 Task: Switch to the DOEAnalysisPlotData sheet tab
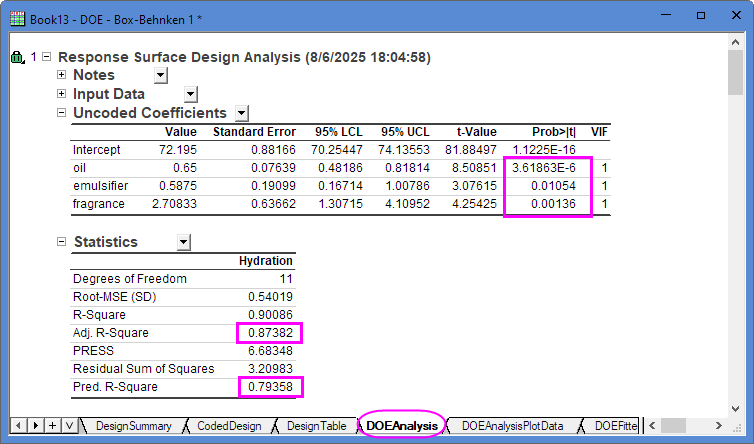(512, 426)
